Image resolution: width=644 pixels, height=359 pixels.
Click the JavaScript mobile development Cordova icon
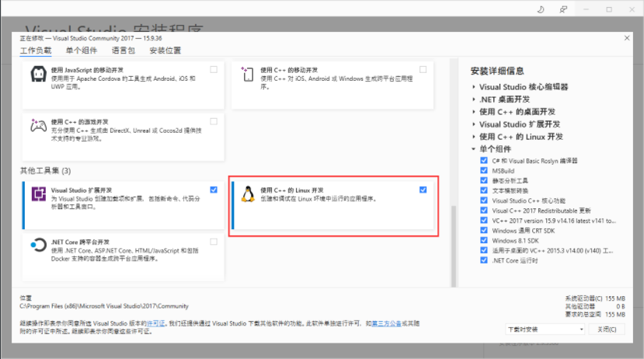pos(39,75)
